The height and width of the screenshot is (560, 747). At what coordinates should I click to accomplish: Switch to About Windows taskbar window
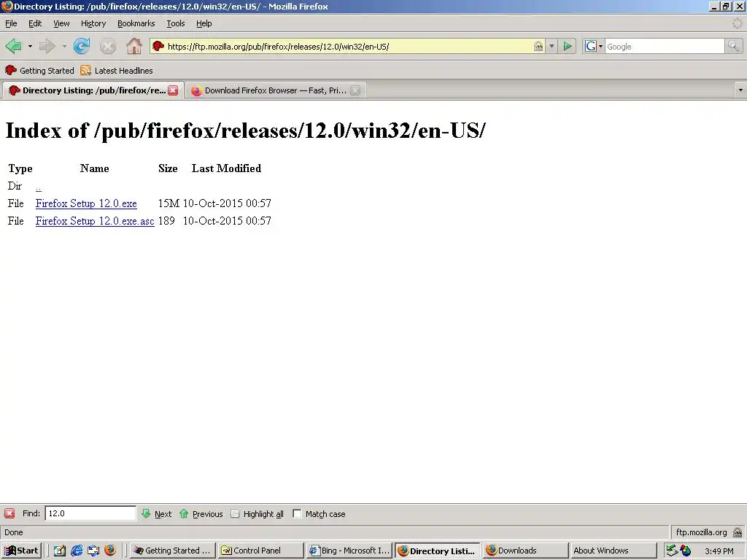(x=614, y=551)
